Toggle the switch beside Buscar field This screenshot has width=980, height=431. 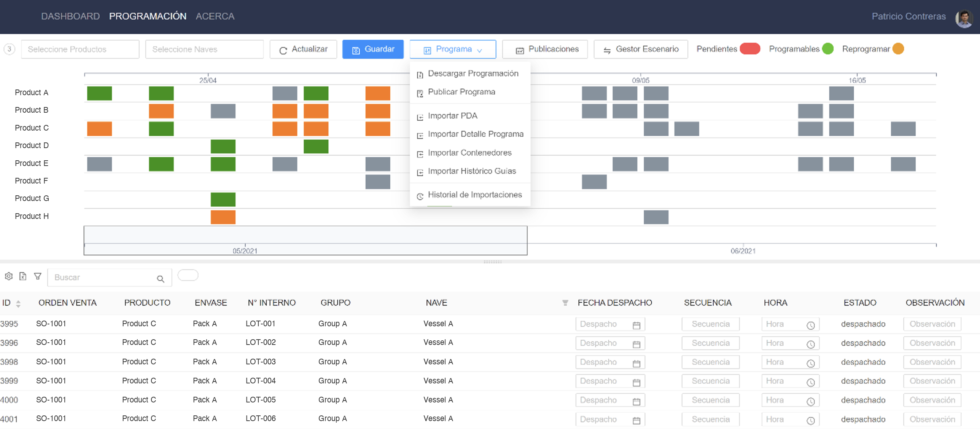coord(188,275)
